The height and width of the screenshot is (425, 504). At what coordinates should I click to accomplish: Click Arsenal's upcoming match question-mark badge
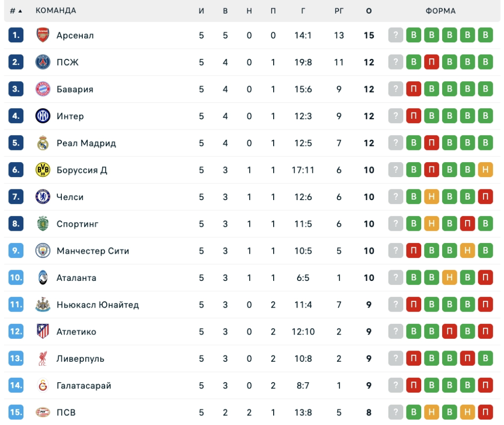(396, 35)
